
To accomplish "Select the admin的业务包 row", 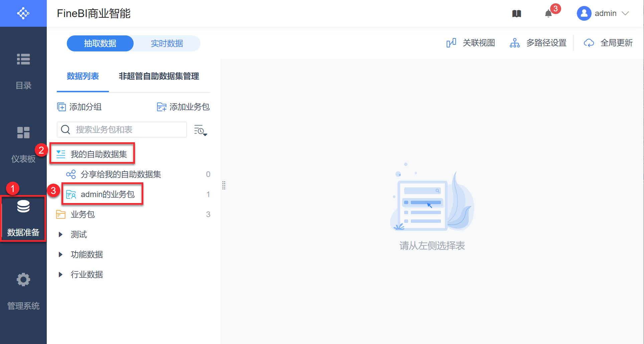I will point(134,194).
